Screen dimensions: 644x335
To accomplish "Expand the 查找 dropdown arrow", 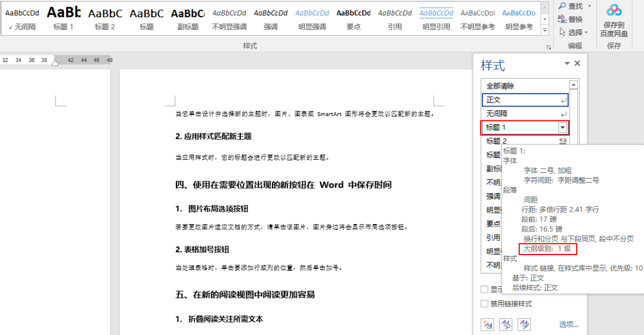I will pos(589,6).
